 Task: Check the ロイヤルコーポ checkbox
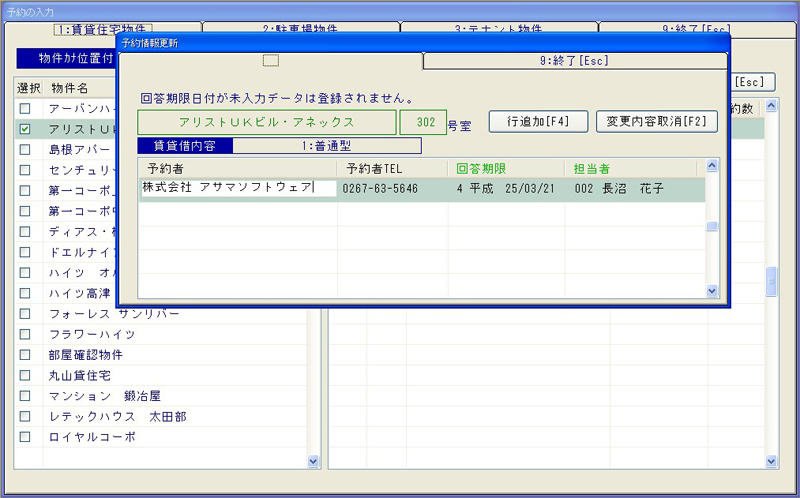pos(25,437)
